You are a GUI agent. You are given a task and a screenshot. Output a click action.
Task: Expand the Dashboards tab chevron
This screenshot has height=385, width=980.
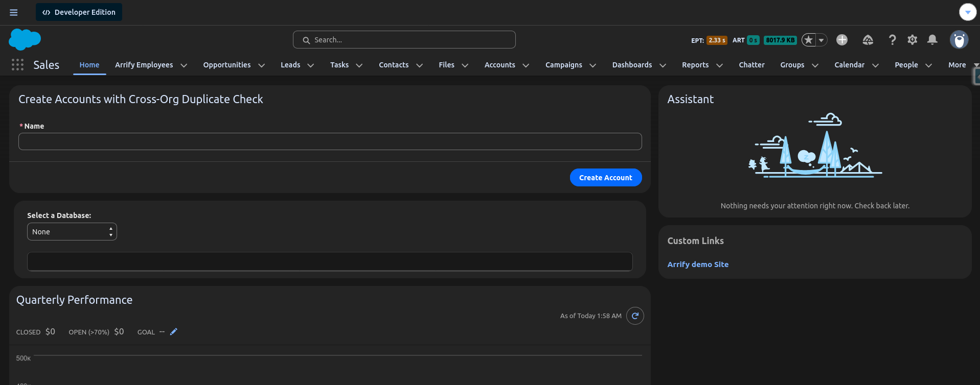(x=663, y=65)
